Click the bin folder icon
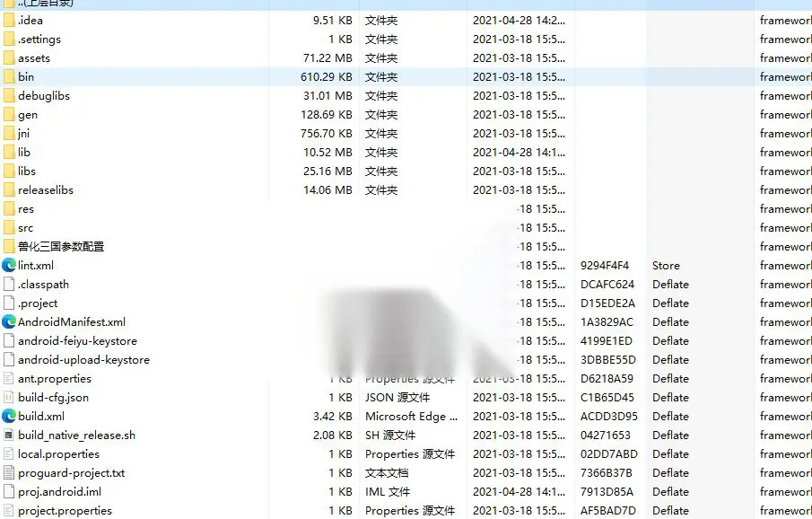Screen dimensions: 812x519 [x=9, y=76]
